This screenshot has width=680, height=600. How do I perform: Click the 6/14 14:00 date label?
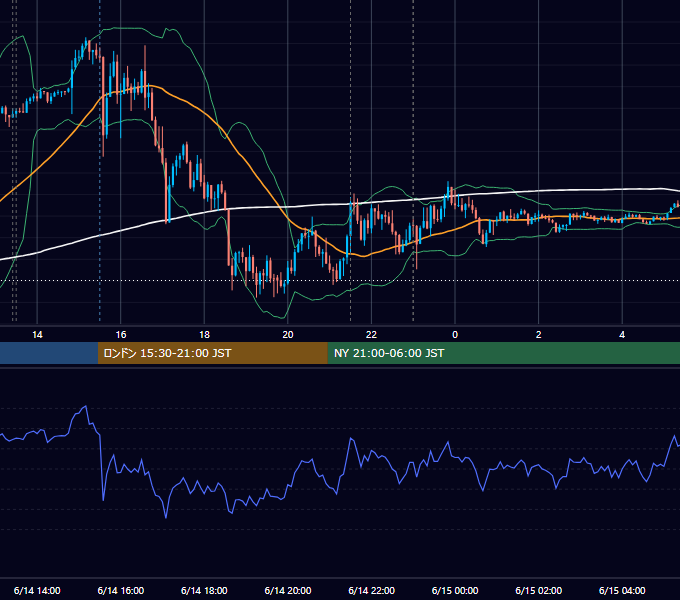pyautogui.click(x=37, y=590)
